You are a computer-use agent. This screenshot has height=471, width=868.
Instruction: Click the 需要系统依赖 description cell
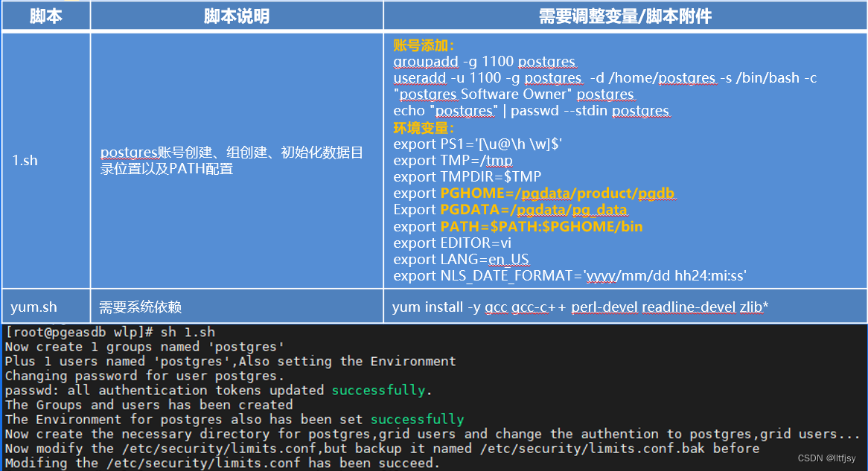(x=237, y=306)
